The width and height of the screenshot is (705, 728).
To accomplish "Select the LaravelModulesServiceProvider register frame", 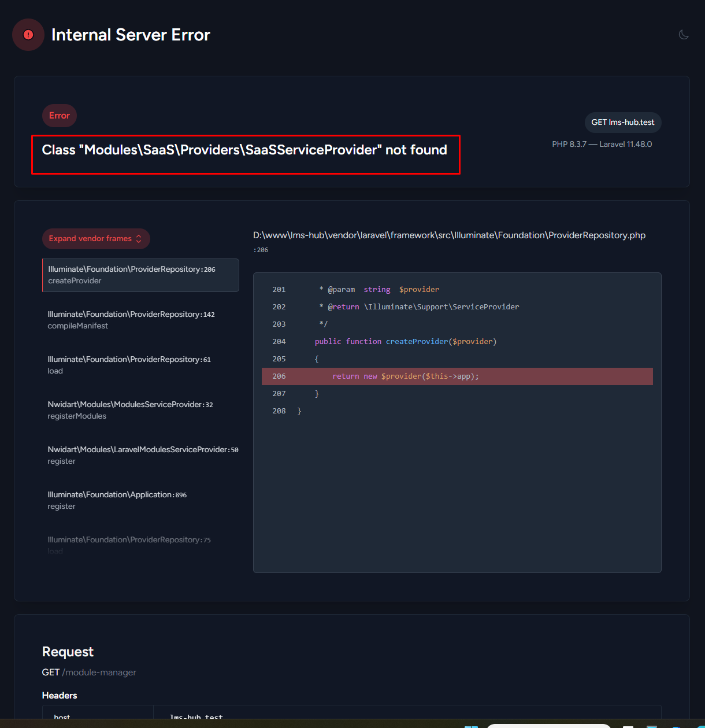I will coord(140,455).
